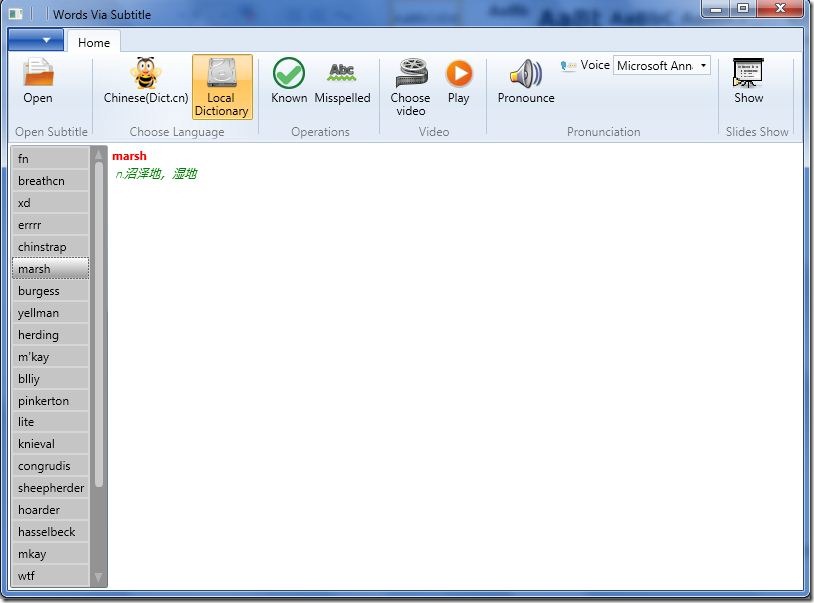Start the slide show with Show icon
Viewport: 814px width, 603px height.
[748, 81]
